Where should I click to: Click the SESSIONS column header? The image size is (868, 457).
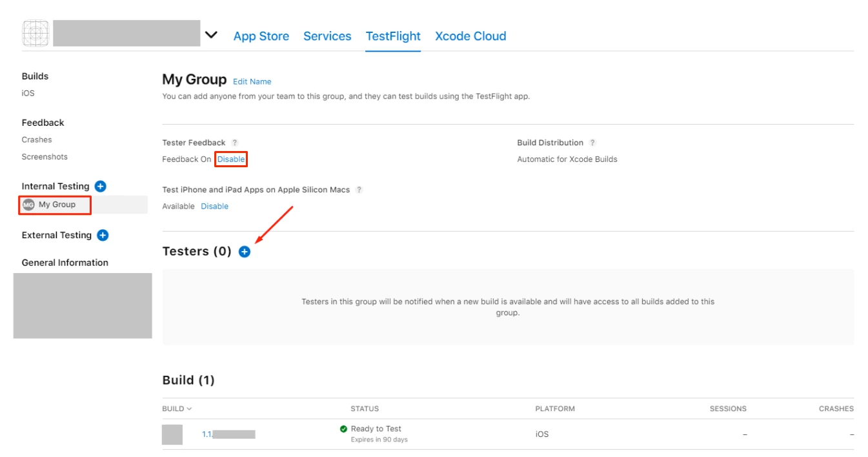point(728,409)
